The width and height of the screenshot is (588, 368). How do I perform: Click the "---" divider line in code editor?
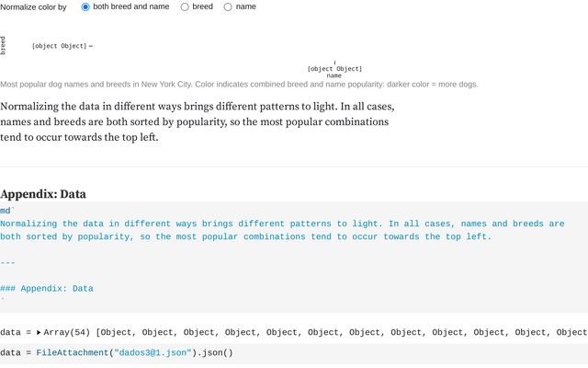click(7, 262)
